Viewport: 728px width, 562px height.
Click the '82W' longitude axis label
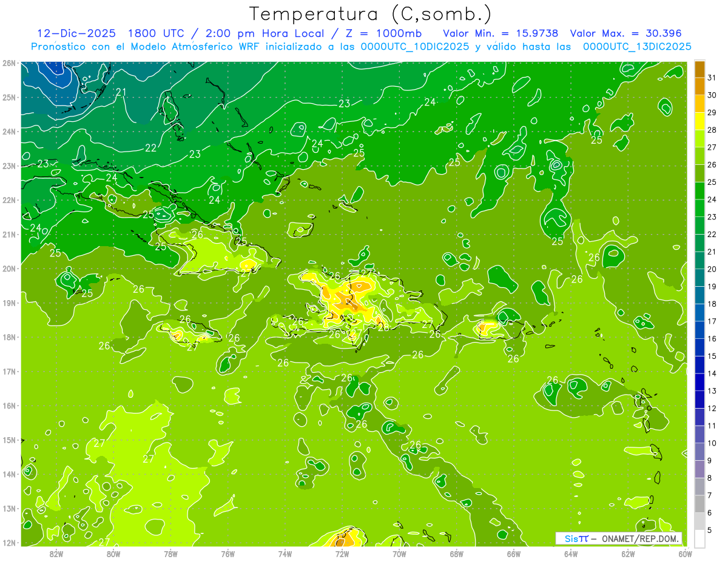coord(56,554)
